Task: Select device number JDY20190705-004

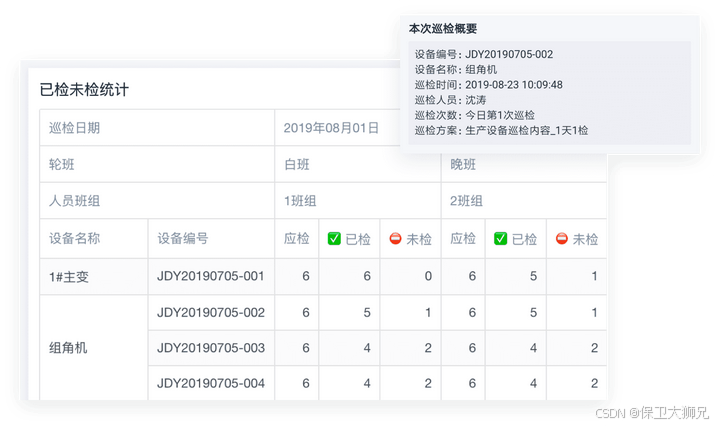Action: 211,383
